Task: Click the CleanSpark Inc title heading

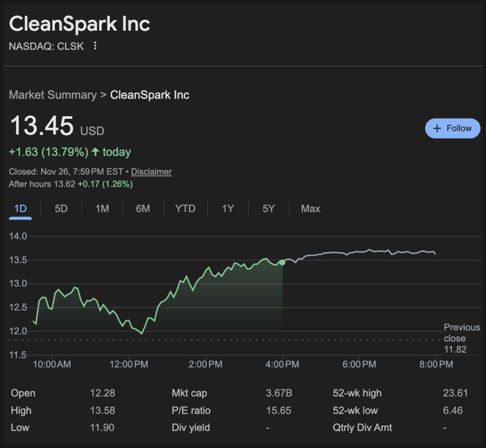Action: pos(79,24)
